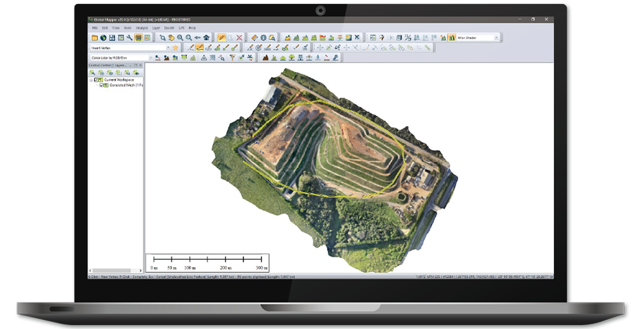The image size is (644, 329).
Task: Click the percent slope shader icon
Action: (408, 38)
